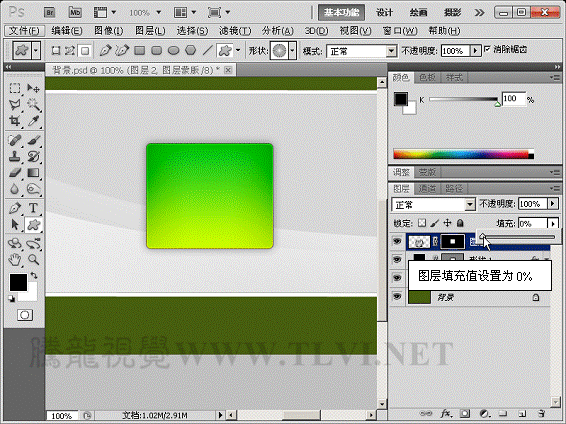This screenshot has height=424, width=566.
Task: Hide the Background layer eye
Action: (397, 297)
